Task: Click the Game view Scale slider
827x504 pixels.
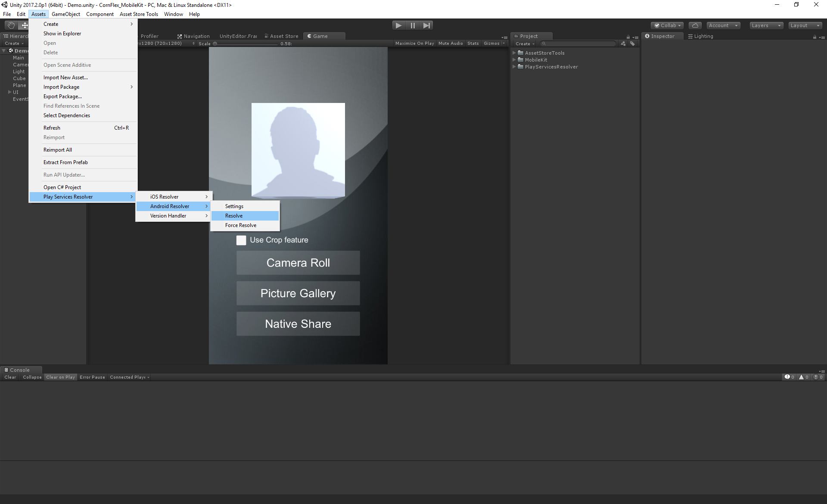Action: [246, 44]
